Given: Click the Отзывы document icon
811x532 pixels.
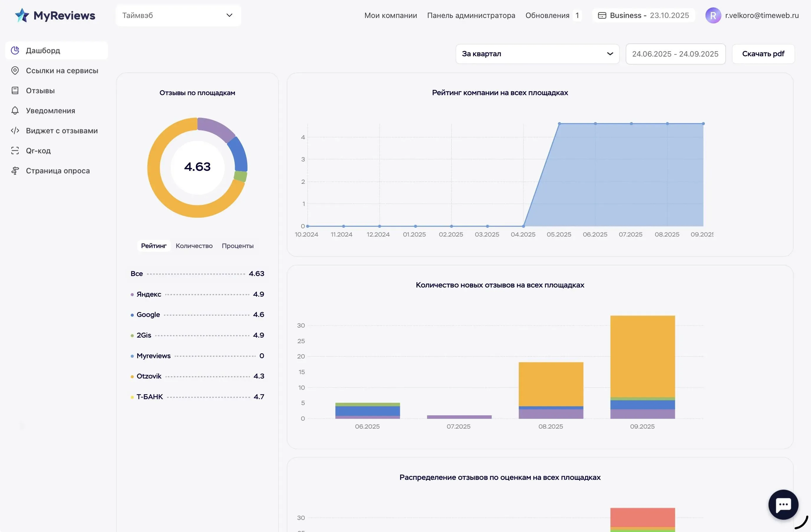Looking at the screenshot, I should (x=15, y=91).
